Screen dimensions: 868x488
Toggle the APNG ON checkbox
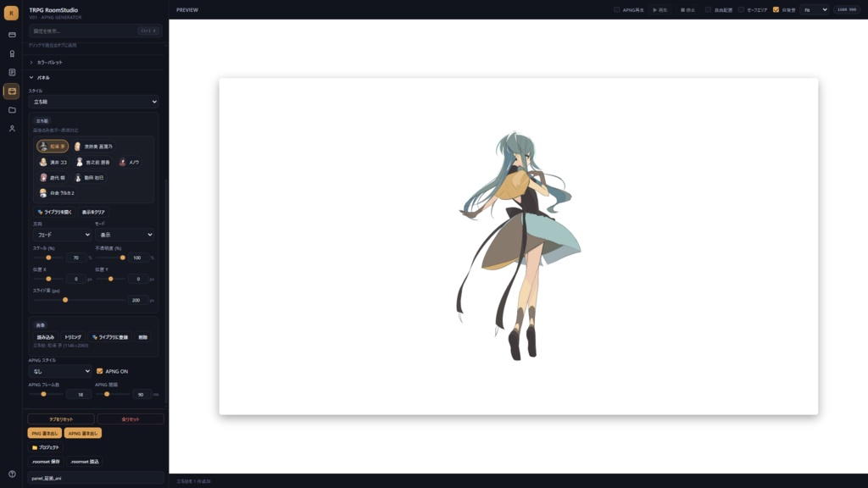(x=100, y=371)
